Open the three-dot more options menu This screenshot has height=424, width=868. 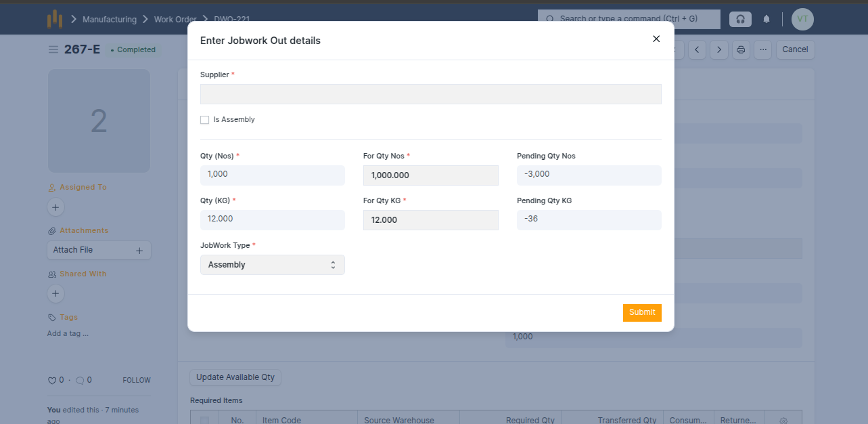point(762,49)
